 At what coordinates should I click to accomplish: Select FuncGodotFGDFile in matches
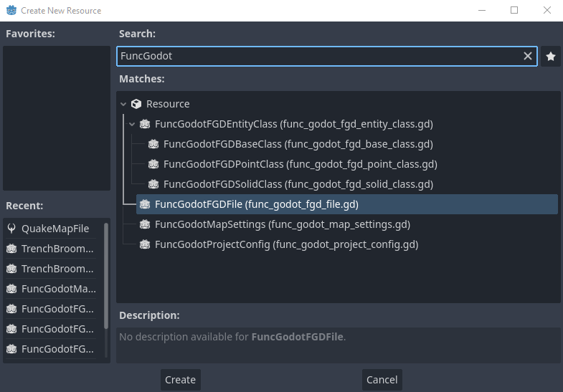347,204
